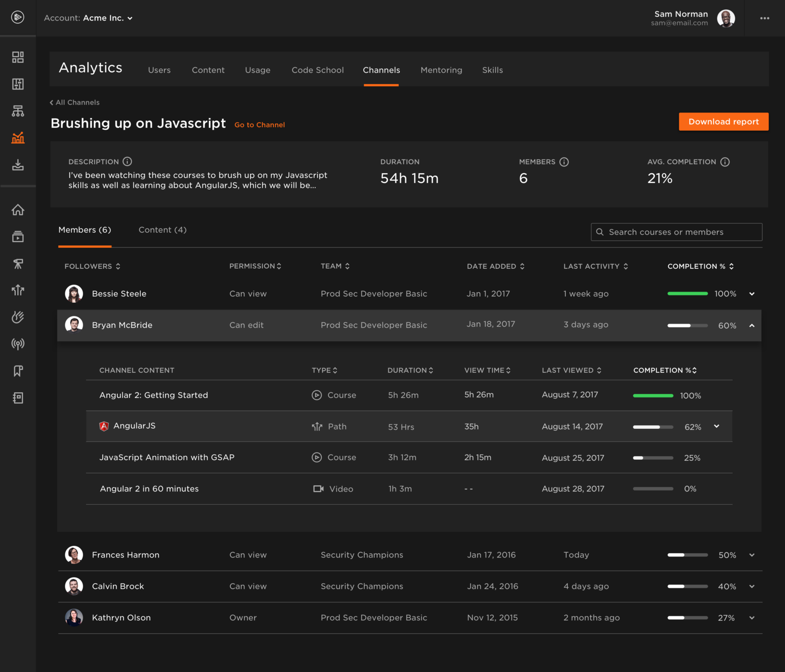Viewport: 785px width, 672px height.
Task: Open the Mentoring tab
Action: [441, 70]
